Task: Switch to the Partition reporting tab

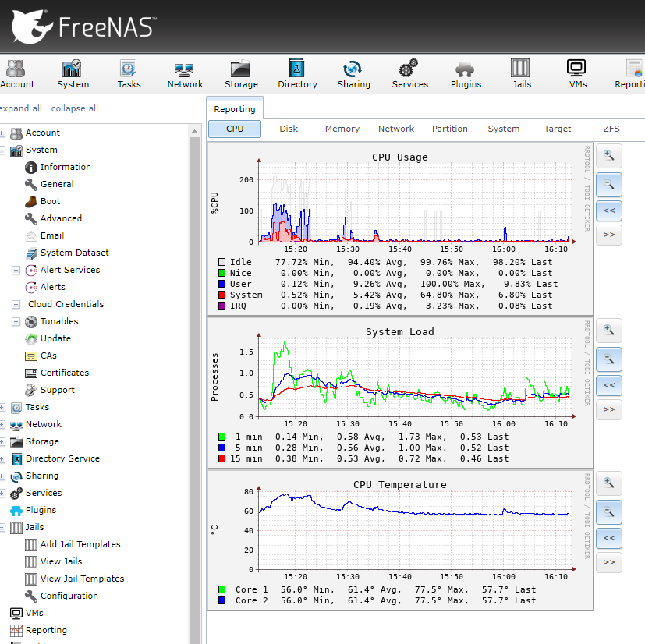Action: coord(449,129)
